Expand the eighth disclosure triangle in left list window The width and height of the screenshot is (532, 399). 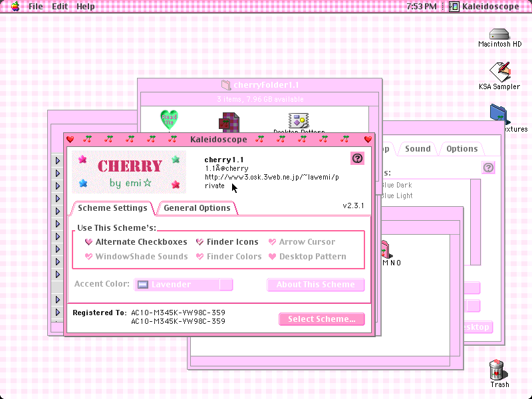[x=58, y=249]
